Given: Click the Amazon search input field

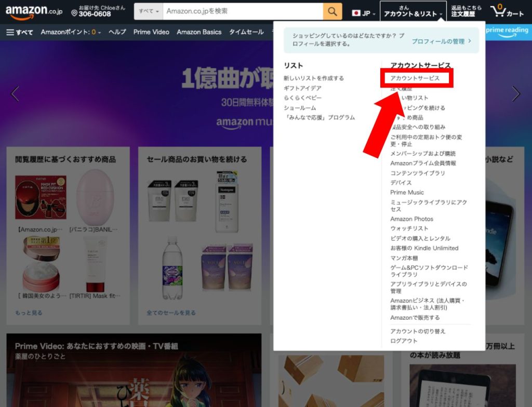Looking at the screenshot, I should (243, 11).
